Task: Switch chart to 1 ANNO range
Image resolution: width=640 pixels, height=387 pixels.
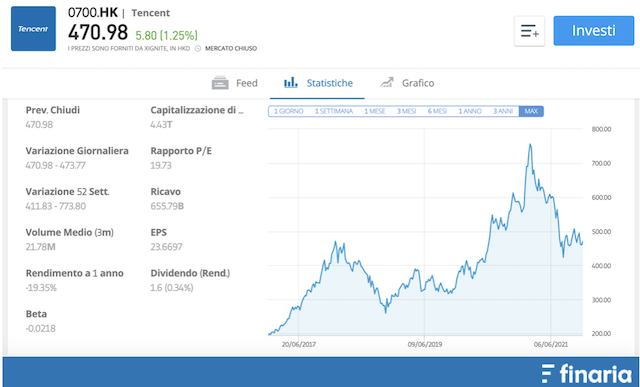Action: pos(470,111)
